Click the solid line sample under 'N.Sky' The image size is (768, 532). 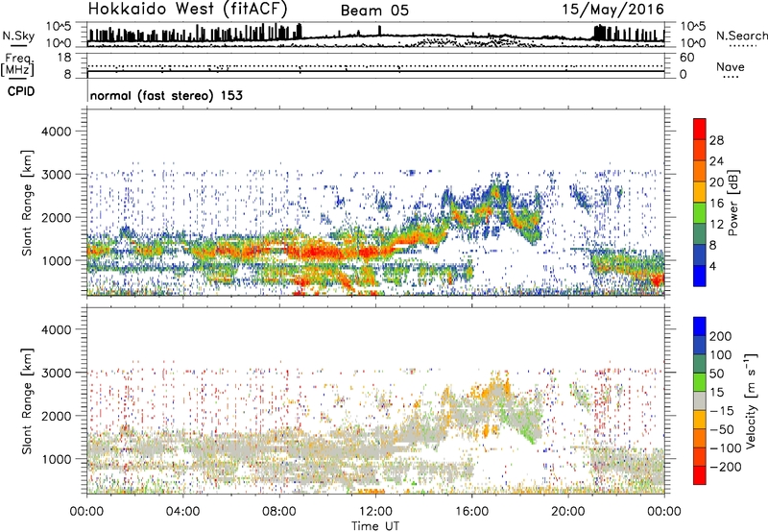[18, 45]
